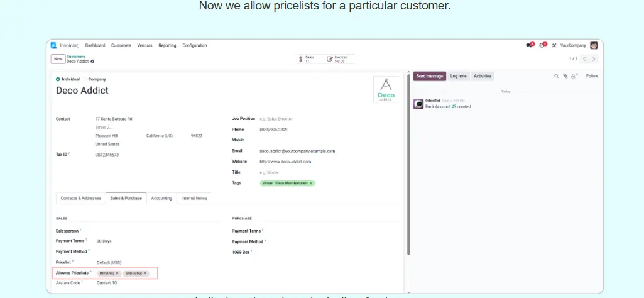The height and width of the screenshot is (298, 644).
Task: Switch to the Accounting tab
Action: click(x=161, y=198)
